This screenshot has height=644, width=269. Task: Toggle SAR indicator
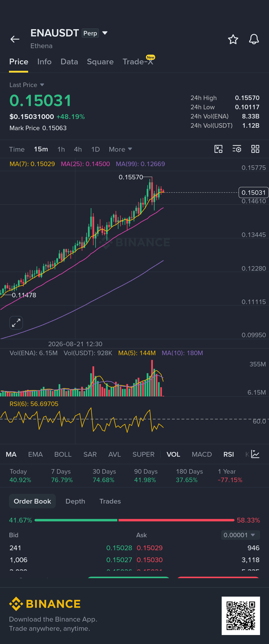(x=90, y=454)
